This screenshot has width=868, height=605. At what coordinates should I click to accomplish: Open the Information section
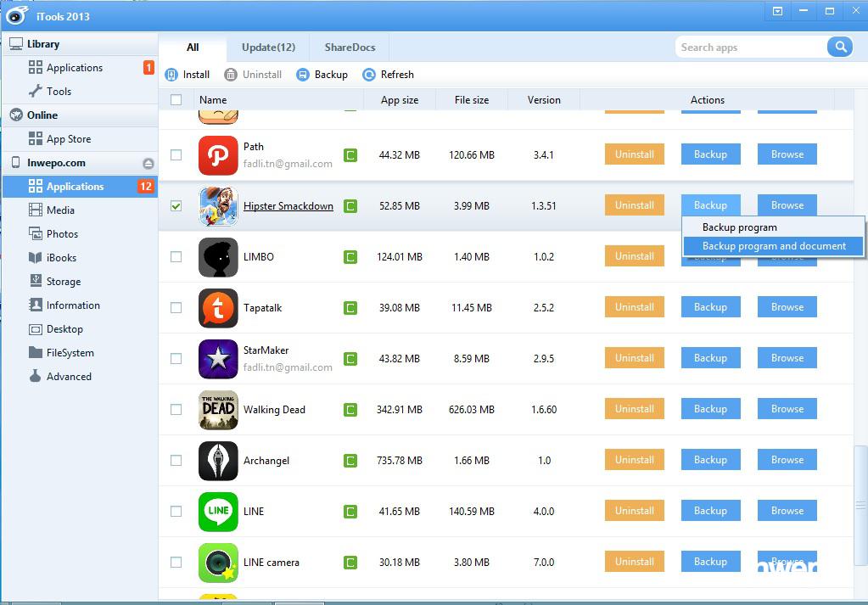click(81, 305)
